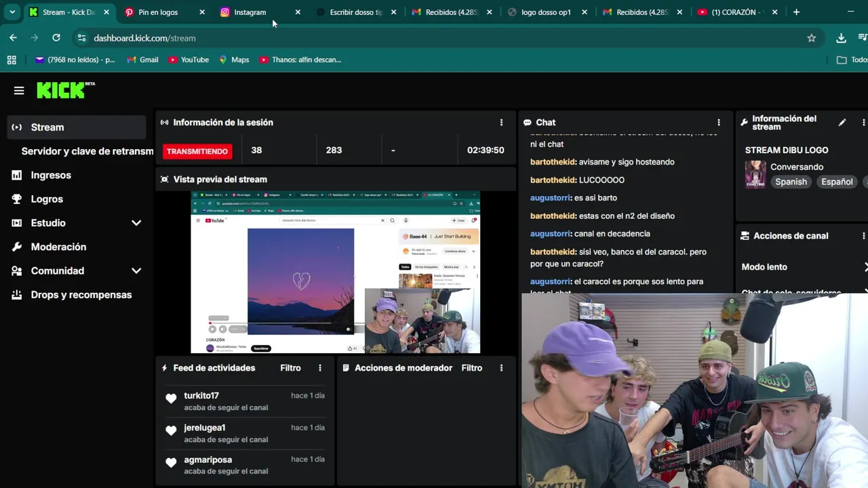The height and width of the screenshot is (488, 868).
Task: Open the Maps bookmark
Action: click(x=234, y=60)
